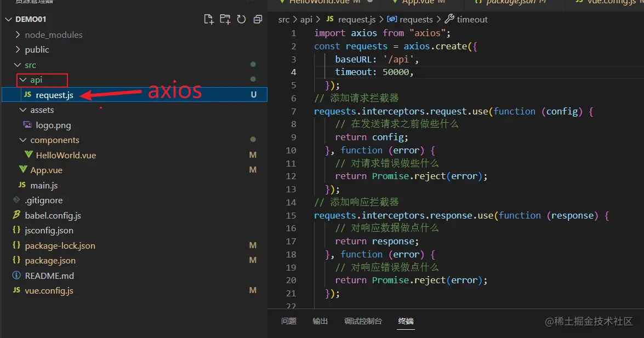This screenshot has width=644, height=338.
Task: Click the variable icon before requests breadcrumb
Action: [392, 19]
